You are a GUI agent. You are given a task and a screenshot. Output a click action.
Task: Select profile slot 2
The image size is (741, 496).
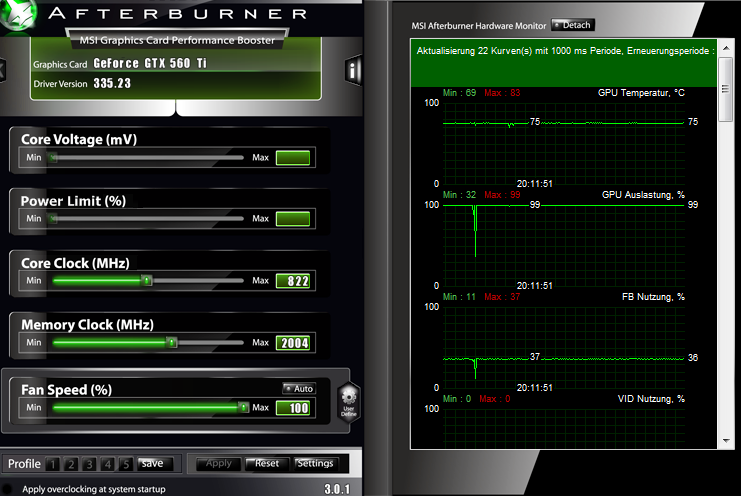[71, 464]
